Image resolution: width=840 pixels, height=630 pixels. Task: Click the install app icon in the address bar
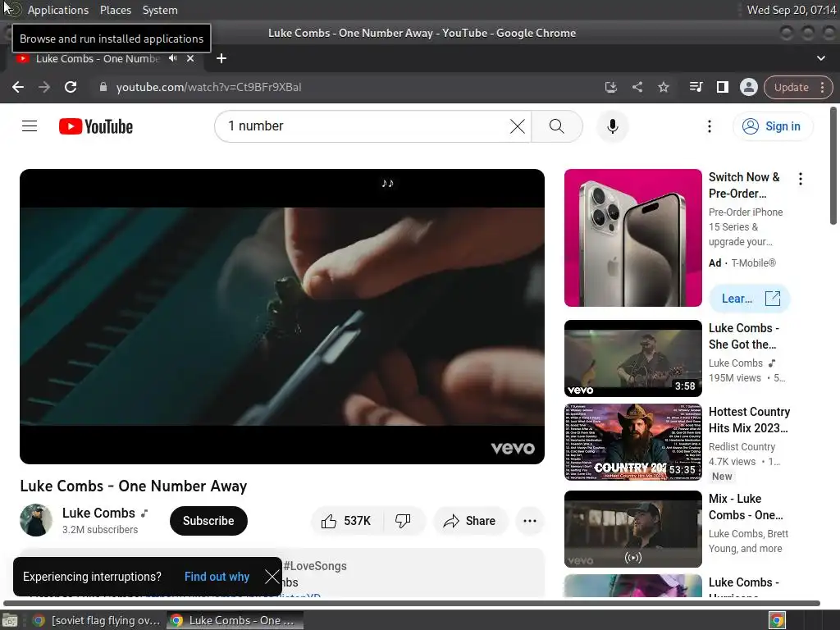point(610,87)
